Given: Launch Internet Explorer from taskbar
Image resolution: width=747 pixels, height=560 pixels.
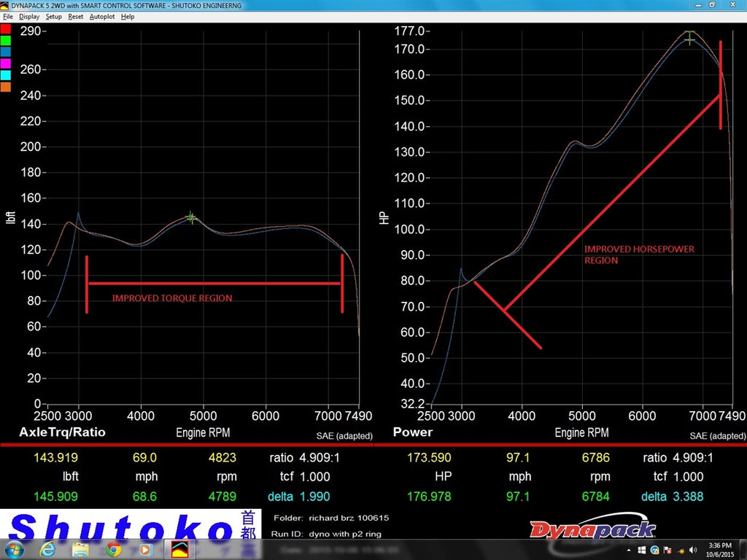Looking at the screenshot, I should pos(47,550).
